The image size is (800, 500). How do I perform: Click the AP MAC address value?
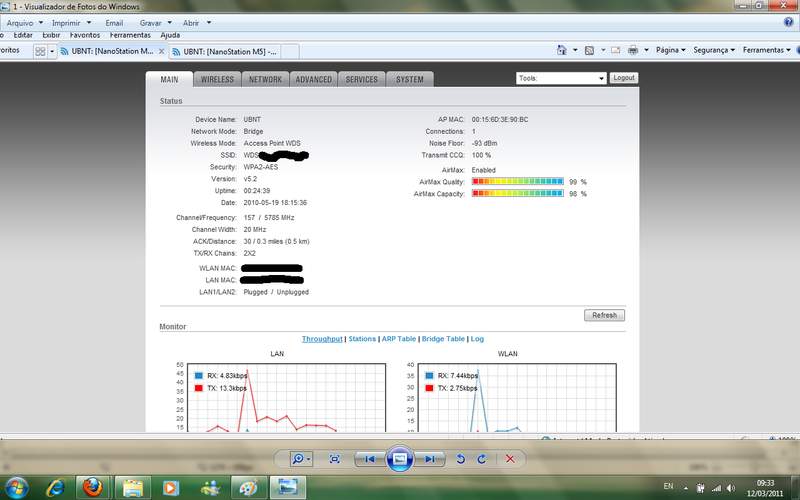click(499, 119)
